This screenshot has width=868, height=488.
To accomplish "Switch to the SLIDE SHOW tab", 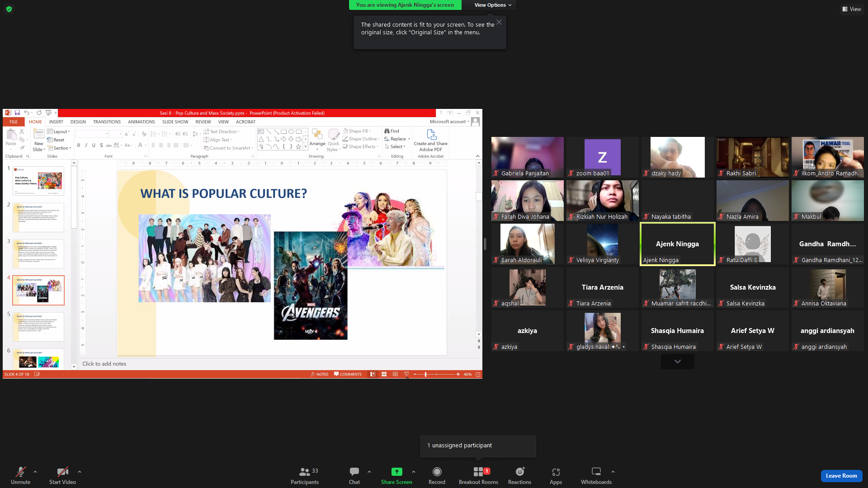I will pyautogui.click(x=175, y=122).
